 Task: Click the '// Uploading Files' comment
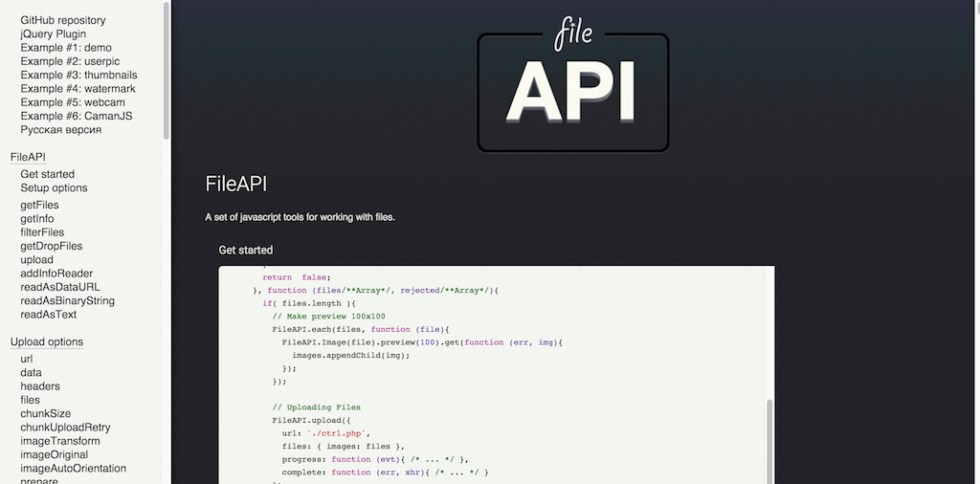click(x=316, y=407)
